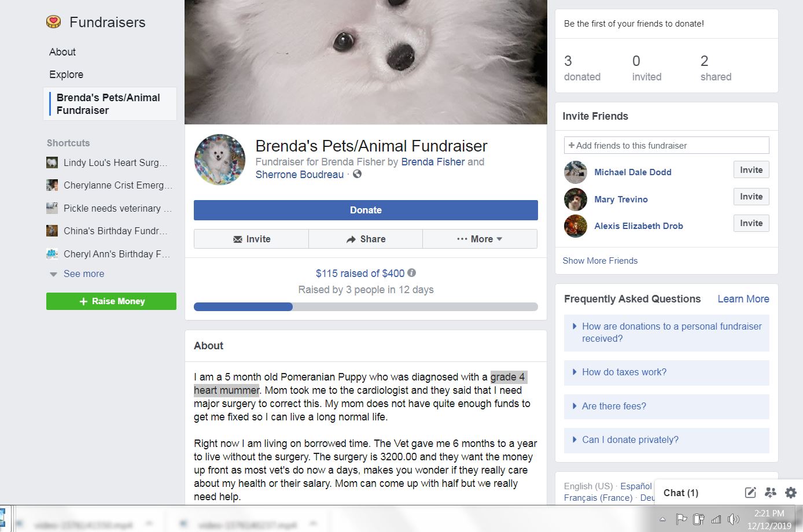Screen dimensions: 803x532
Task: Click the network signal tray icon
Action: (x=716, y=519)
